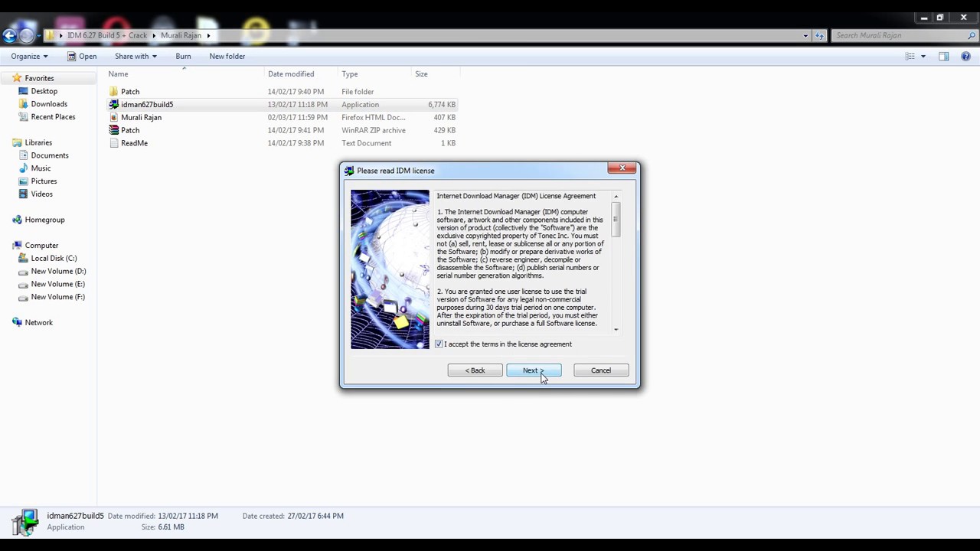
Task: Select New Volume (D:) in sidebar
Action: click(58, 272)
